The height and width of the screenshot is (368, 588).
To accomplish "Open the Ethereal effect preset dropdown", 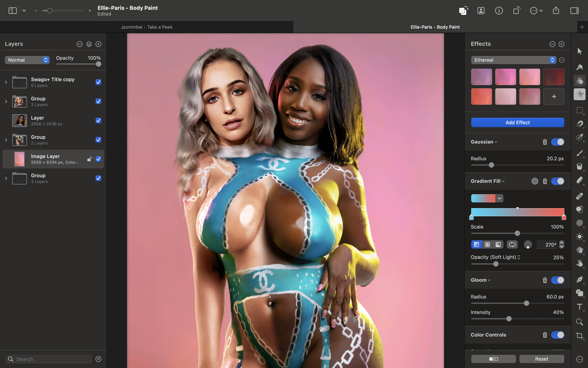I will pos(513,60).
